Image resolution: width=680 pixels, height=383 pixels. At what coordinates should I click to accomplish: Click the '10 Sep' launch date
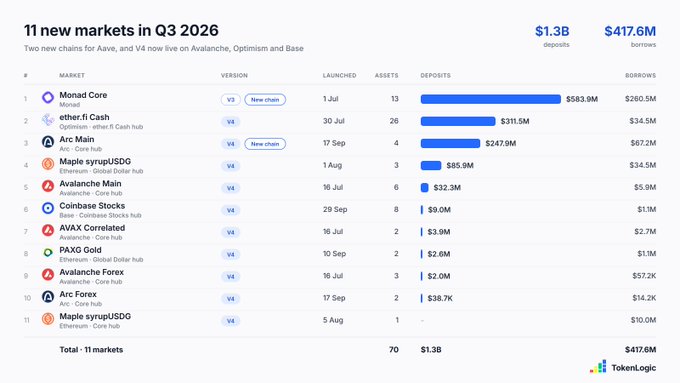click(x=334, y=254)
